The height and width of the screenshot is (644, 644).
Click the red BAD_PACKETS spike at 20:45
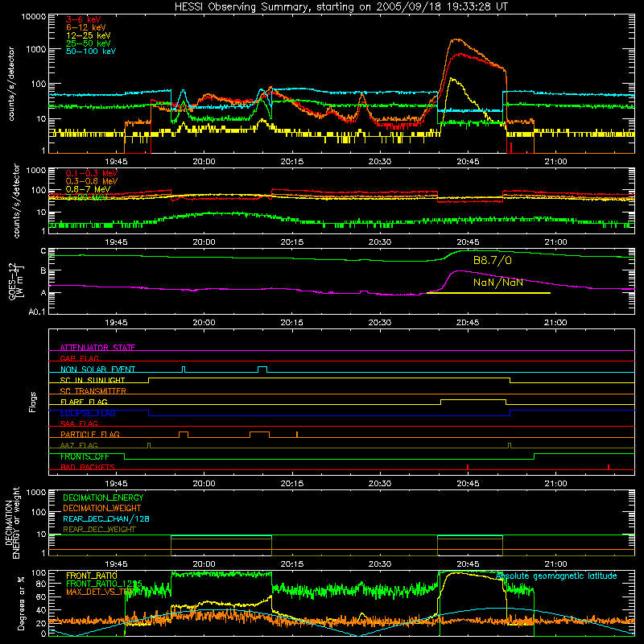point(468,467)
